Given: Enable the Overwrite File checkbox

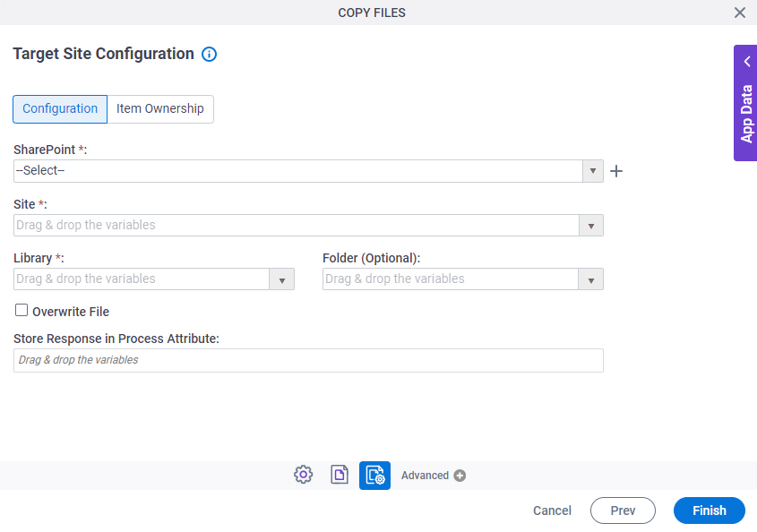Looking at the screenshot, I should pos(22,310).
